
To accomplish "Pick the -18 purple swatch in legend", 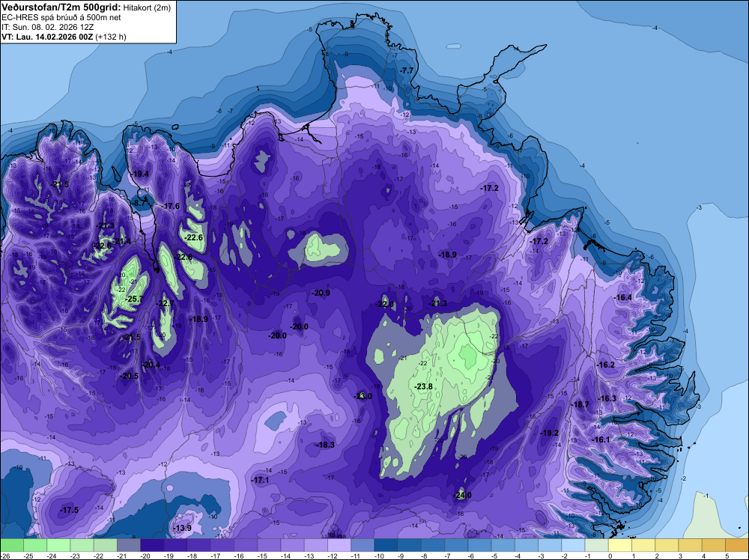I will 198,545.
